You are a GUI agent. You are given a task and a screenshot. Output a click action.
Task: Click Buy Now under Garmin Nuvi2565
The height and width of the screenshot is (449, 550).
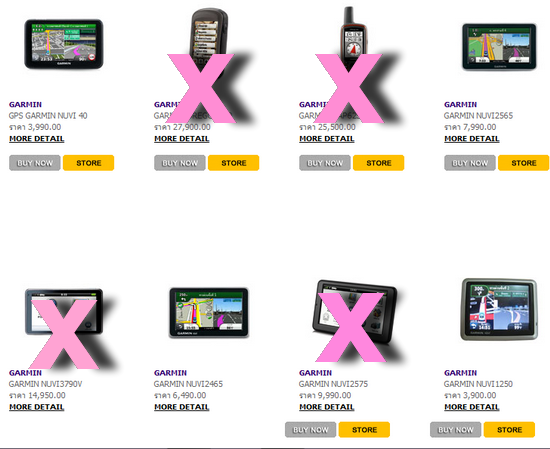point(470,163)
